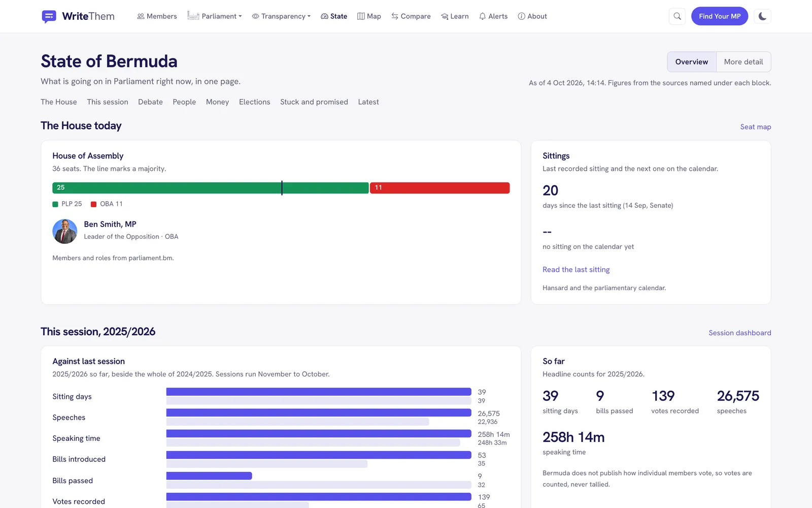Image resolution: width=812 pixels, height=508 pixels.
Task: Go to Members nav item
Action: [x=157, y=16]
